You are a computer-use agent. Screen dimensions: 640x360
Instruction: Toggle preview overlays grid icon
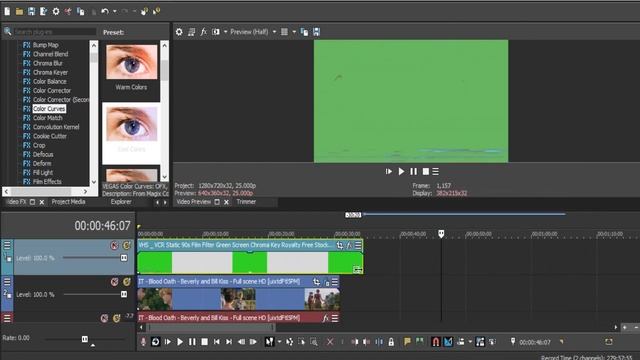tap(284, 32)
